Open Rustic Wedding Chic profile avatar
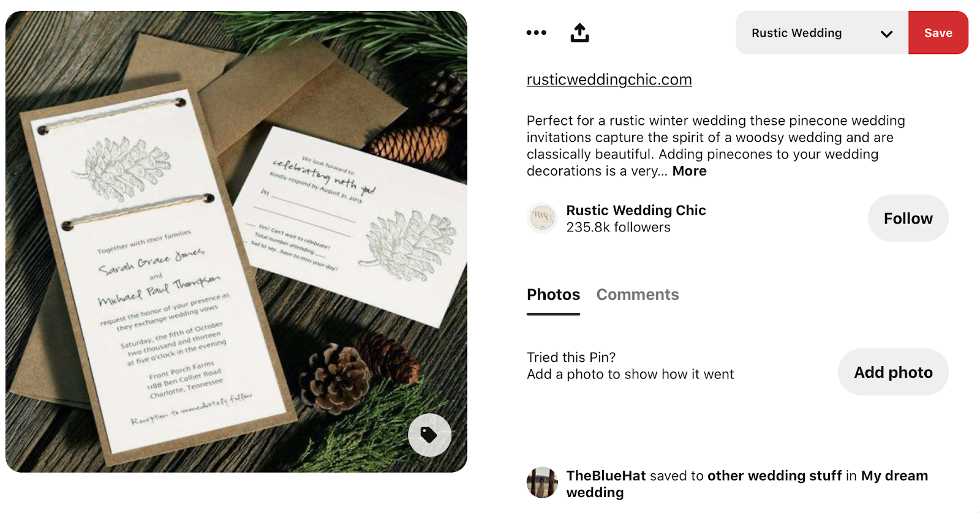Viewport: 980px width, 513px height. click(x=542, y=218)
